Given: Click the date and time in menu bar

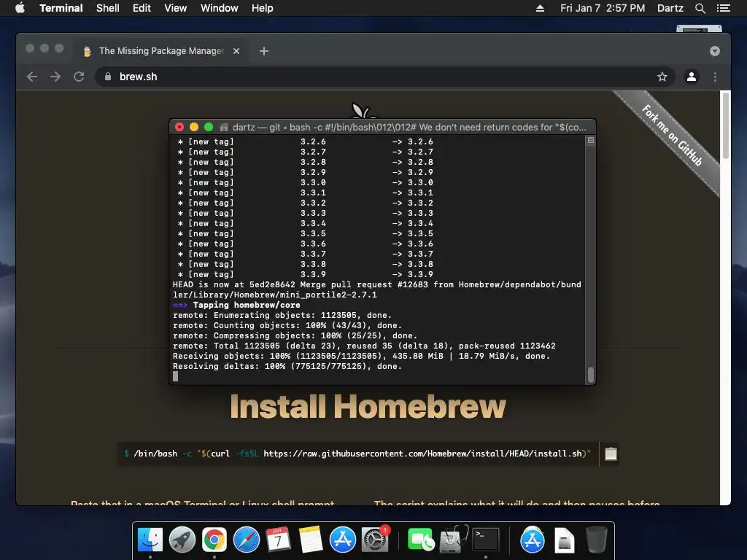Looking at the screenshot, I should point(602,8).
